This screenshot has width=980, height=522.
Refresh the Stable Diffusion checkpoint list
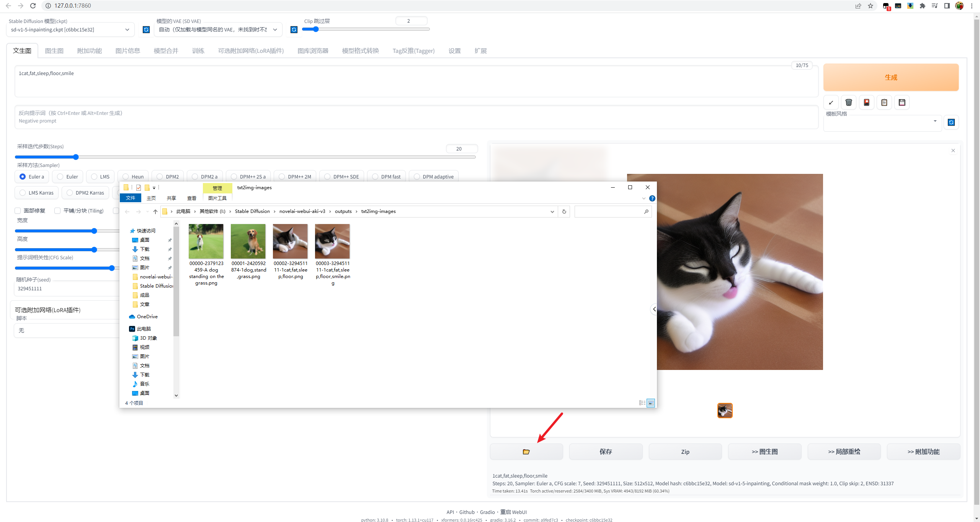[146, 29]
